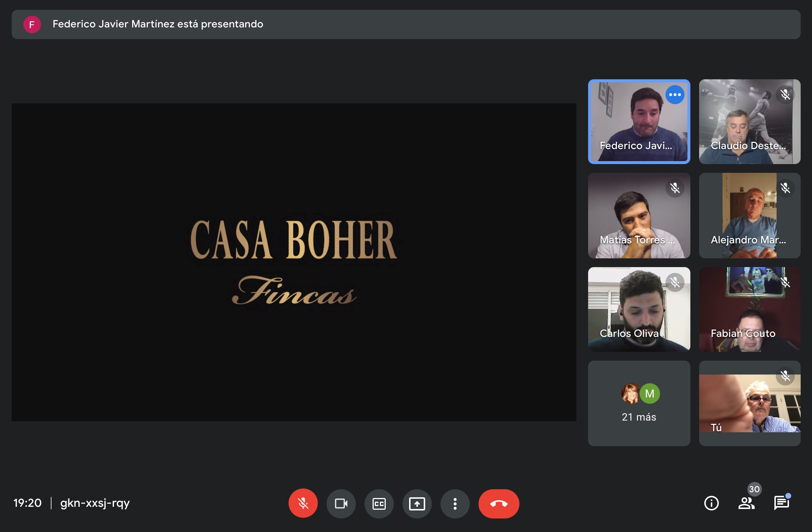Viewport: 812px width, 532px height.
Task: Select your own 'Tú' video tile
Action: [750, 403]
